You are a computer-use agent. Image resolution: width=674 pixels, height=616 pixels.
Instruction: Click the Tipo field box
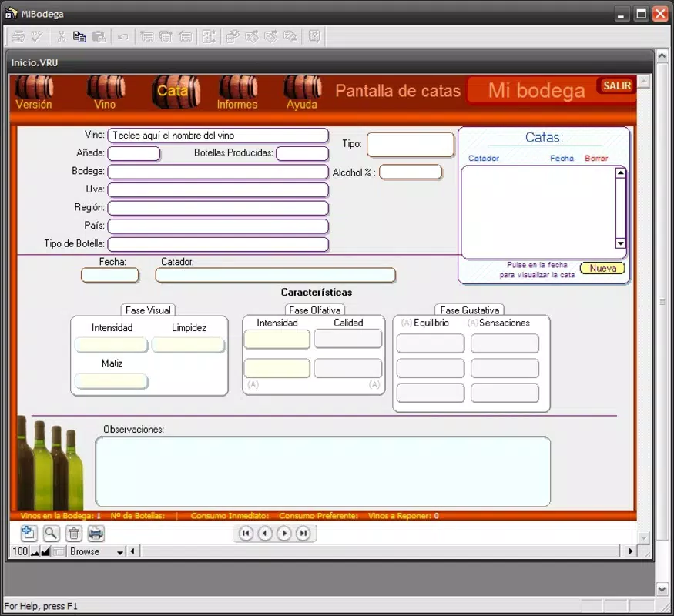pyautogui.click(x=411, y=144)
